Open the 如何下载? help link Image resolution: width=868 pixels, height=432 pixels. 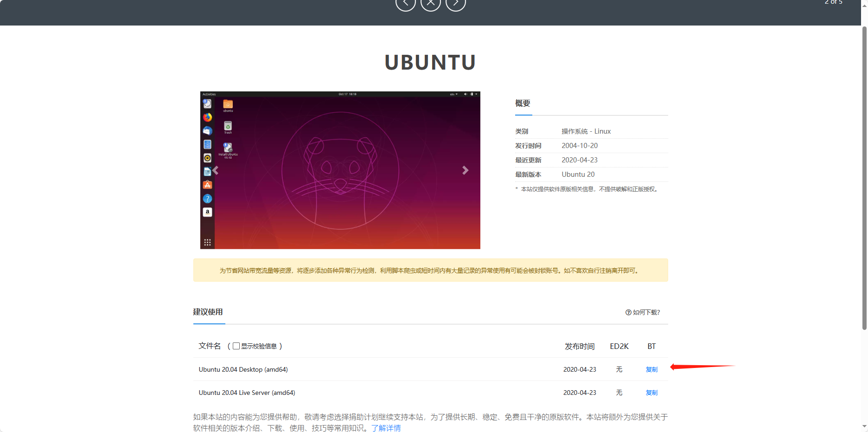[x=643, y=312]
